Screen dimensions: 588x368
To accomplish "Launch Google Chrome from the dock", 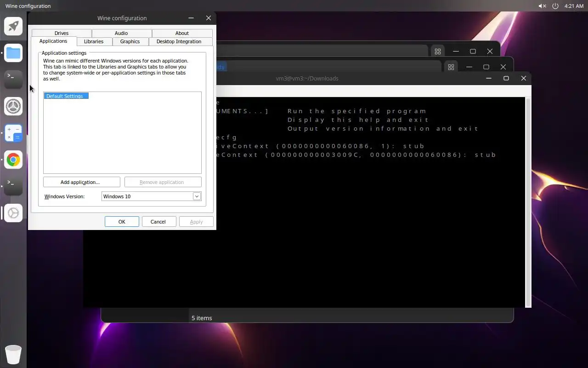I will [x=13, y=160].
